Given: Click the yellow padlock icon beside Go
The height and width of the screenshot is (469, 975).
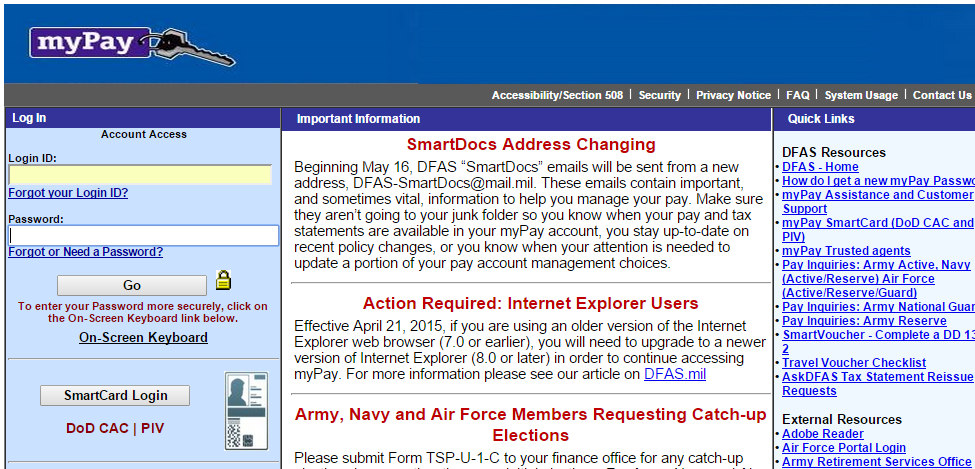Looking at the screenshot, I should (223, 280).
